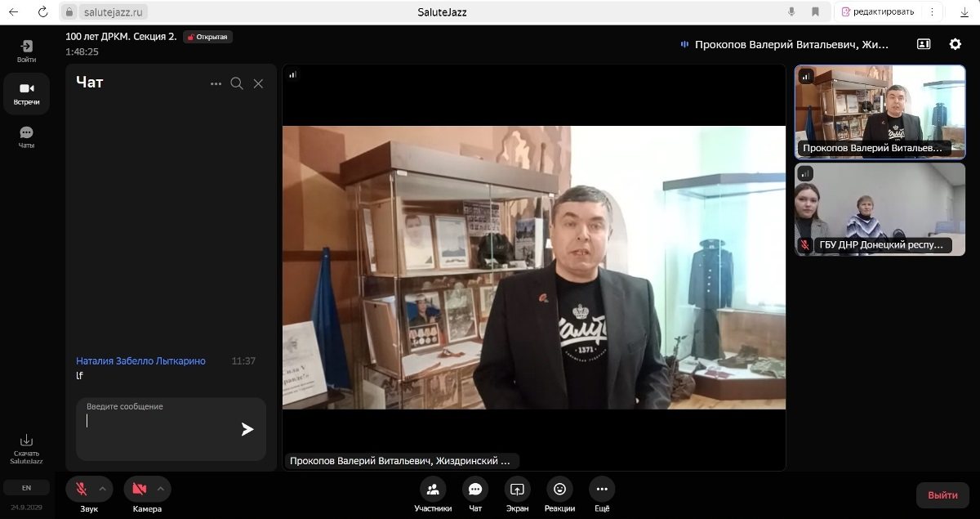The height and width of the screenshot is (519, 980).
Task: Turn on the Камера camera button
Action: [139, 489]
